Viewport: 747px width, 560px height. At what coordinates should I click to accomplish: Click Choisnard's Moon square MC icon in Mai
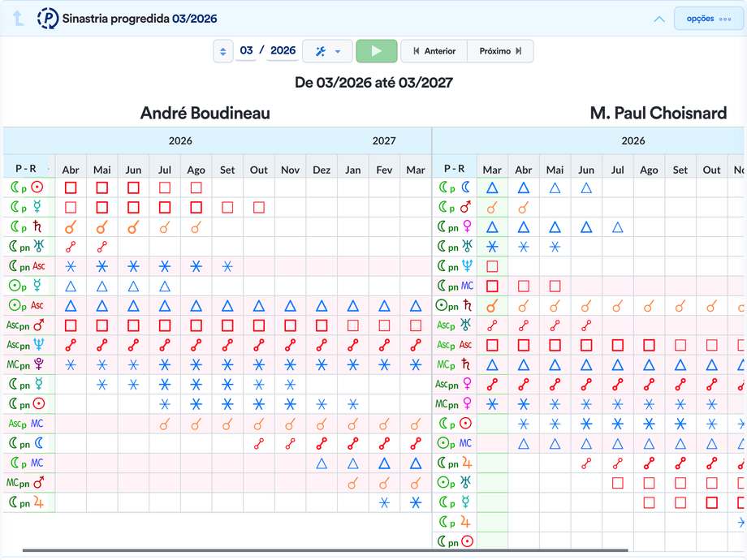(x=555, y=286)
